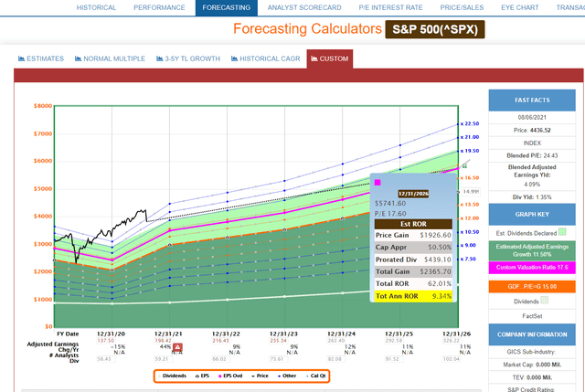585x392 pixels.
Task: Edit the 12/31/26 adjusted earnings field 326.22
Action: [452, 341]
